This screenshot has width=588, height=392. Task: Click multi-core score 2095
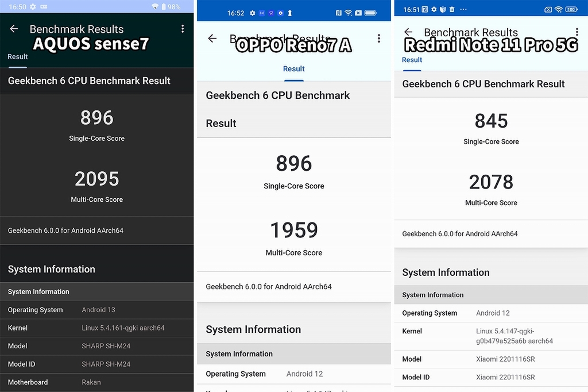click(x=96, y=179)
